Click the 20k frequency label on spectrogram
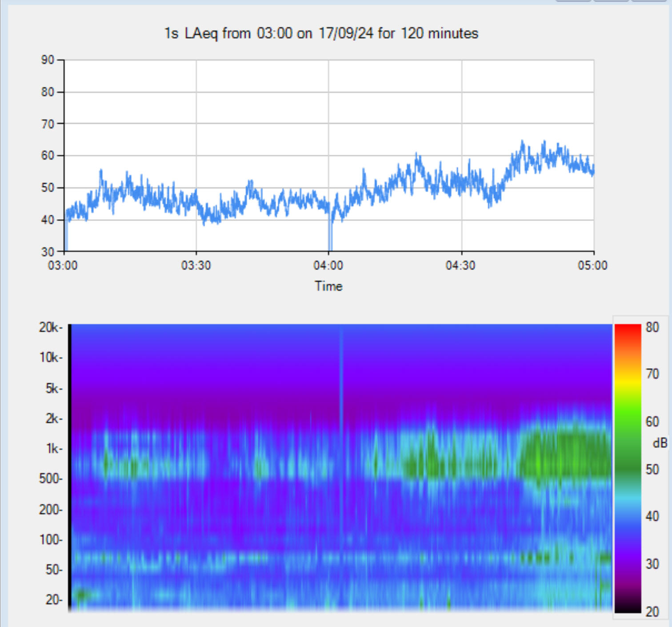The image size is (672, 627). pyautogui.click(x=49, y=327)
